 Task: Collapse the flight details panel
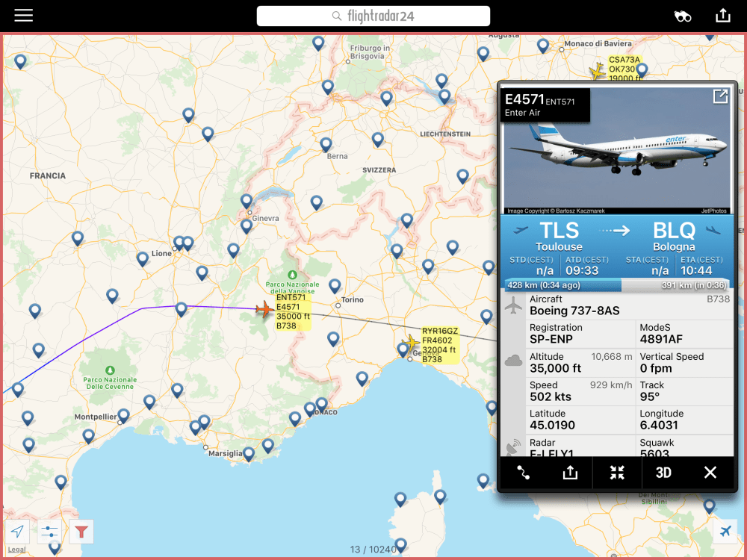pyautogui.click(x=617, y=473)
